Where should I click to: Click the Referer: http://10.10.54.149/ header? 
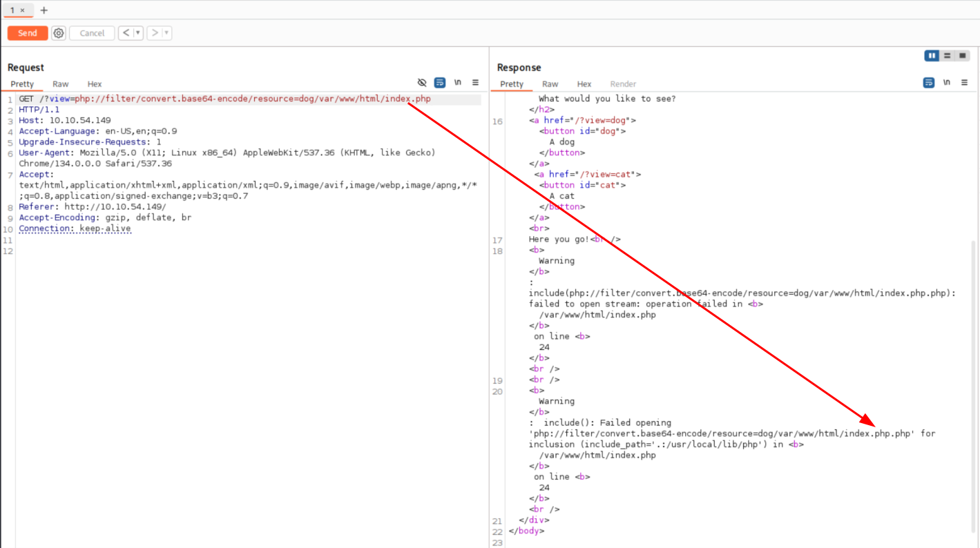tap(93, 207)
